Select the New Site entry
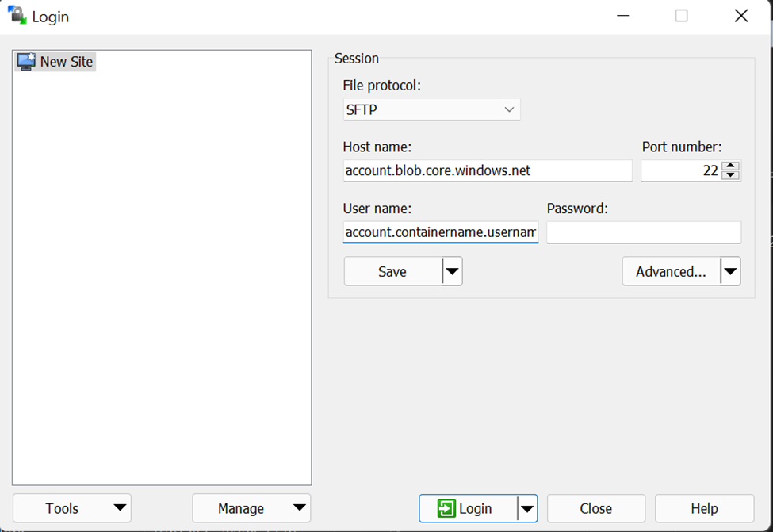The image size is (773, 532). [x=55, y=62]
